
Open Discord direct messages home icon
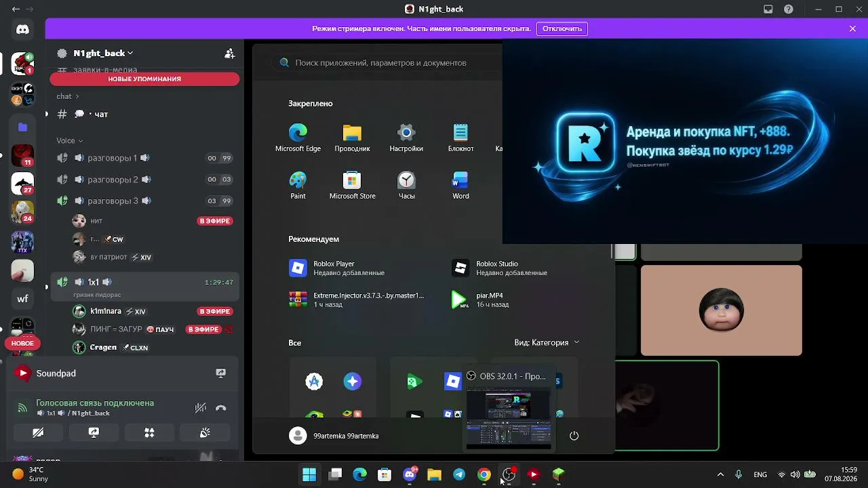pos(22,30)
